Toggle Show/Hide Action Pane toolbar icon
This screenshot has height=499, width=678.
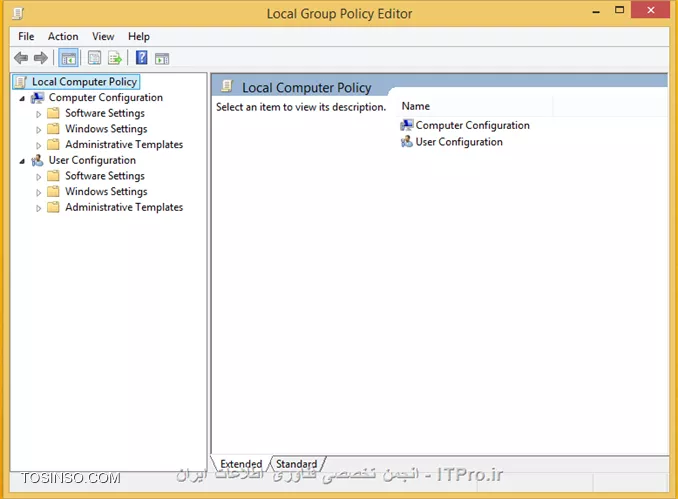coord(162,58)
